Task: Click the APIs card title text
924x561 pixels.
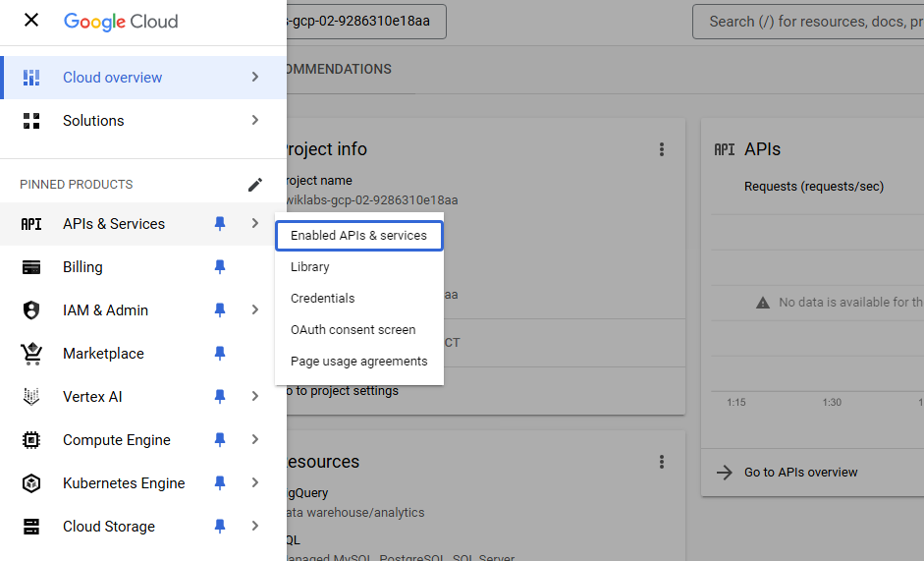Action: (x=762, y=149)
